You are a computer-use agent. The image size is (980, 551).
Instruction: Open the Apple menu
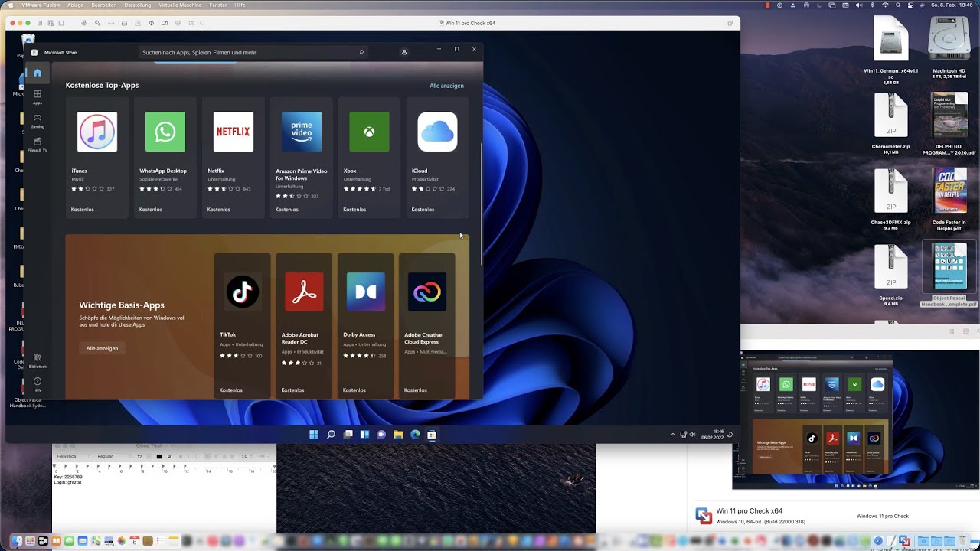(11, 5)
